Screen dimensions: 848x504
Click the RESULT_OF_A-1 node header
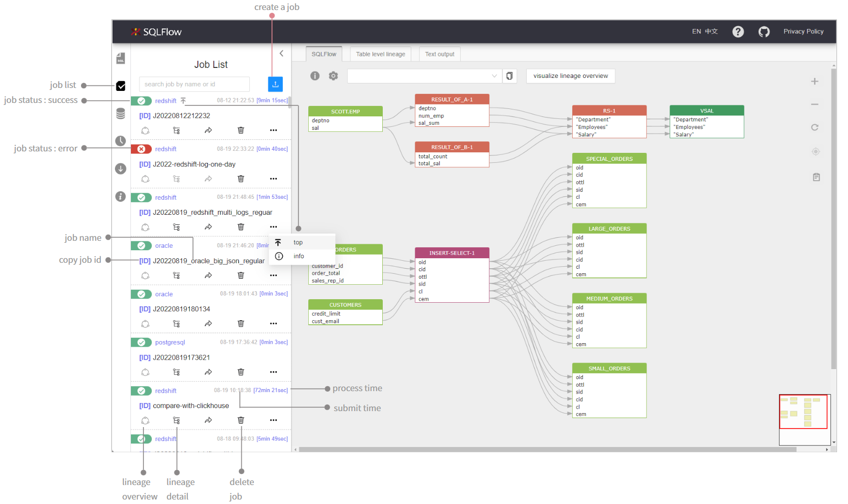coord(452,99)
